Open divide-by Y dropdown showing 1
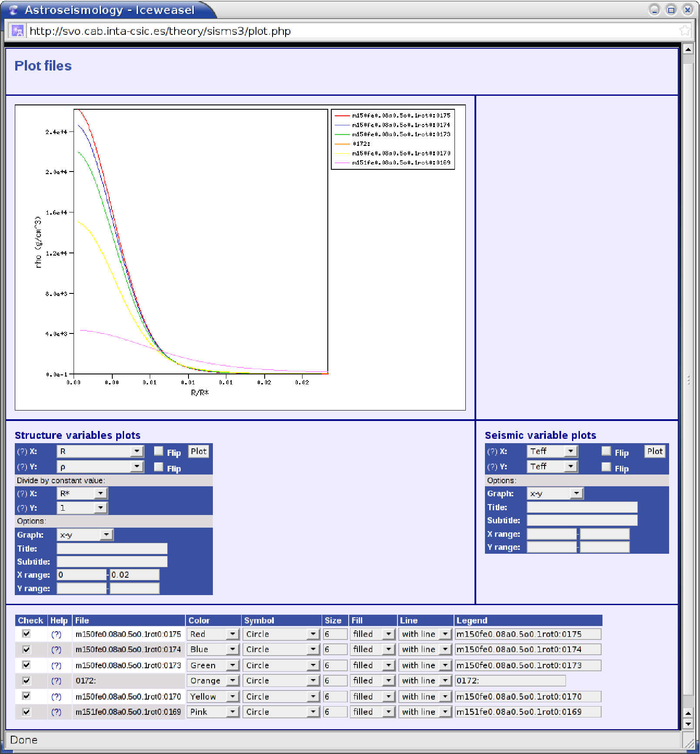Viewport: 700px width, 754px height. pyautogui.click(x=82, y=508)
